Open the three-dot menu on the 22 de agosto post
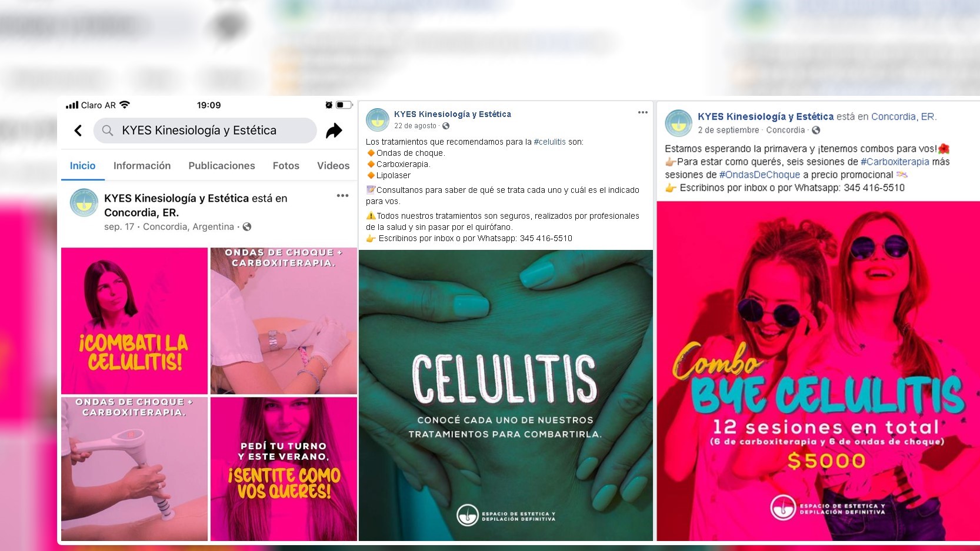980x551 pixels. [643, 112]
